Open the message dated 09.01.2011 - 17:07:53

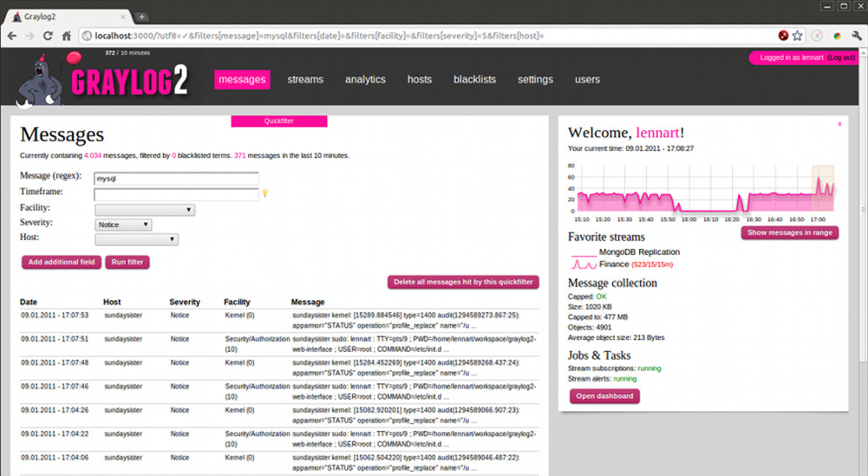point(279,321)
